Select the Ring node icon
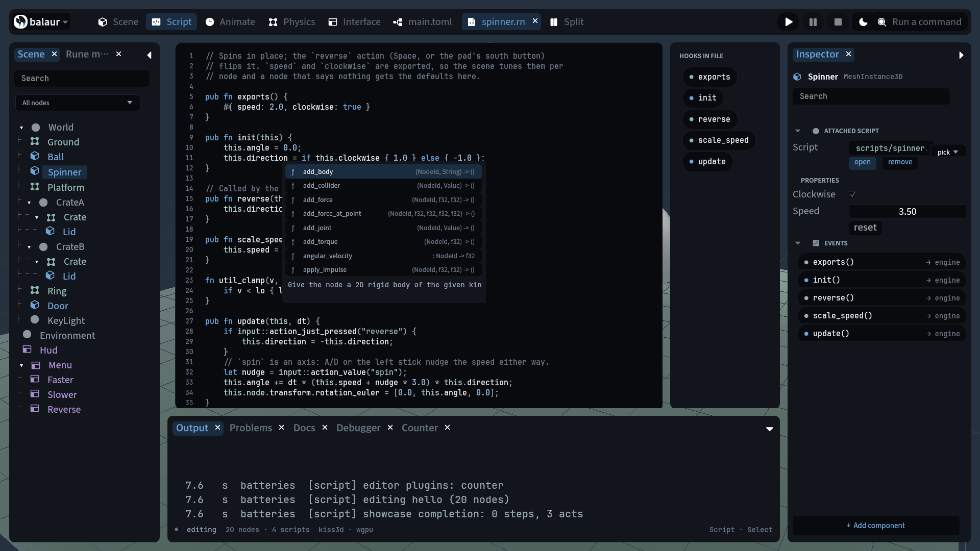The image size is (980, 551). point(35,290)
